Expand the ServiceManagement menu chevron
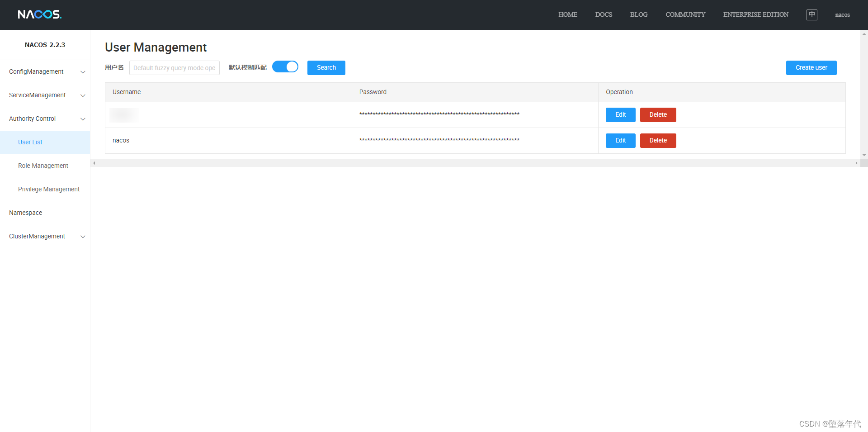 pos(83,95)
